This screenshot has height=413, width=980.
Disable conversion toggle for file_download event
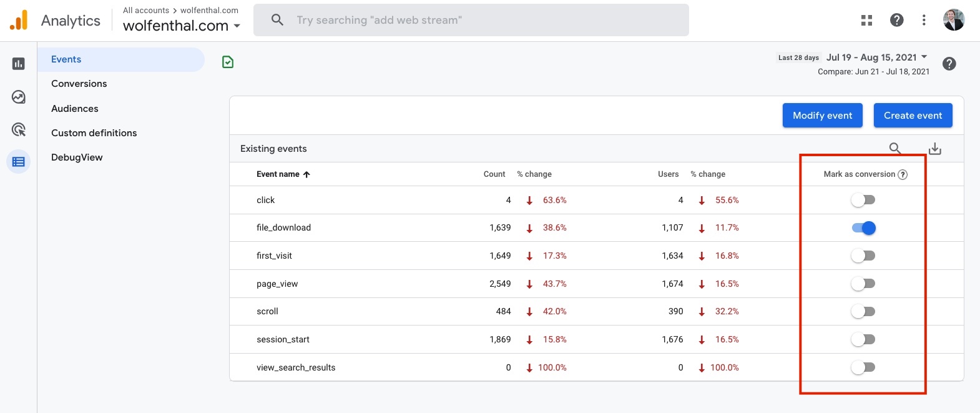click(863, 228)
